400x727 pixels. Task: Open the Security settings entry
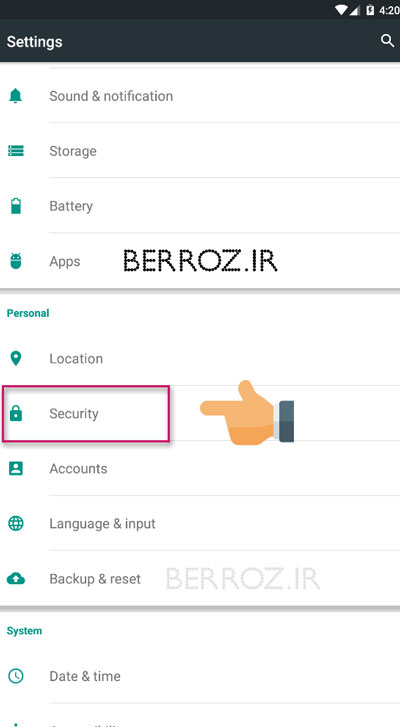[200, 413]
